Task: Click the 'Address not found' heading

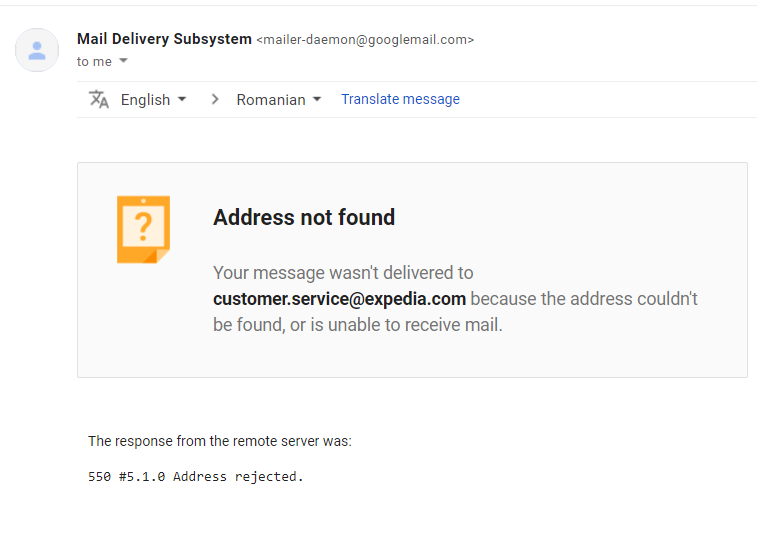Action: [x=304, y=217]
